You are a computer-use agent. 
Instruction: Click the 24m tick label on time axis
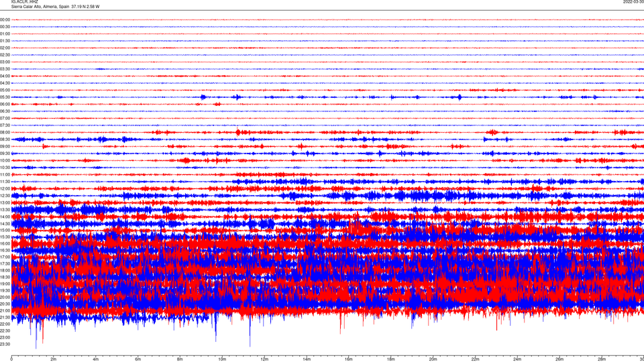pos(517,359)
